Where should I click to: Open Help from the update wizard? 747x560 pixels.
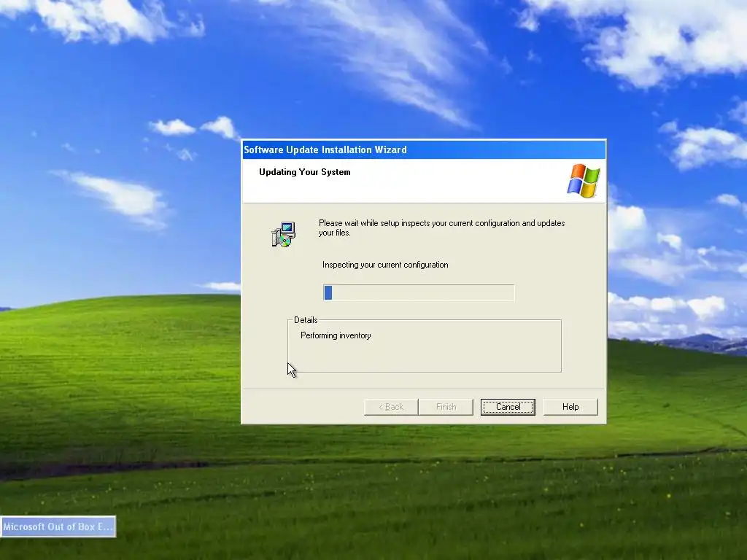pos(570,407)
